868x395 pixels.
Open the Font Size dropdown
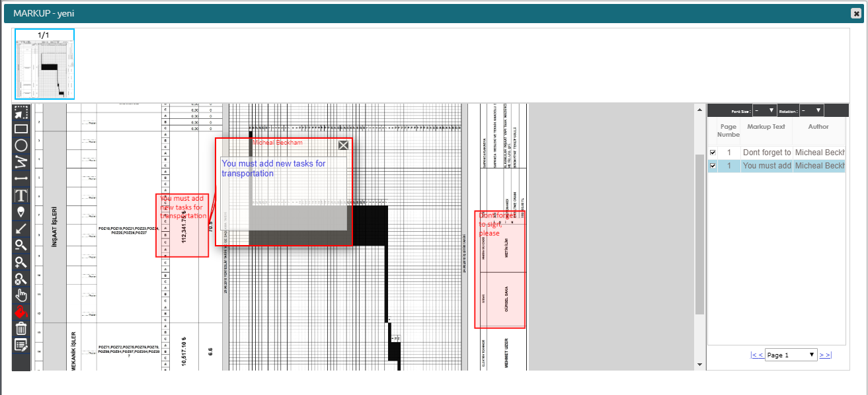pos(764,110)
